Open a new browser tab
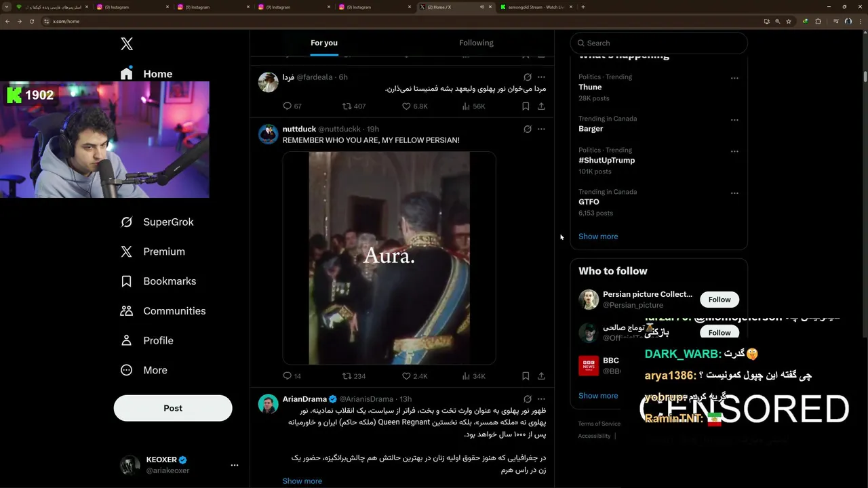 tap(583, 7)
